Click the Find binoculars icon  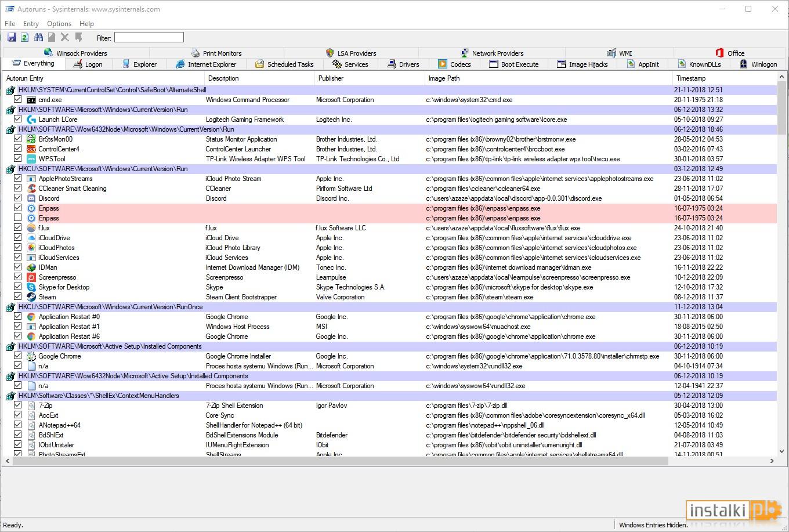38,38
